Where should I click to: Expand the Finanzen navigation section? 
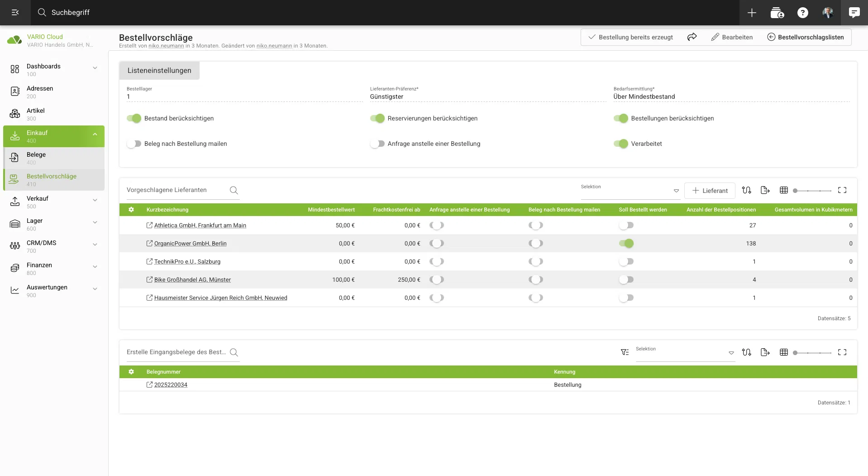tap(95, 267)
